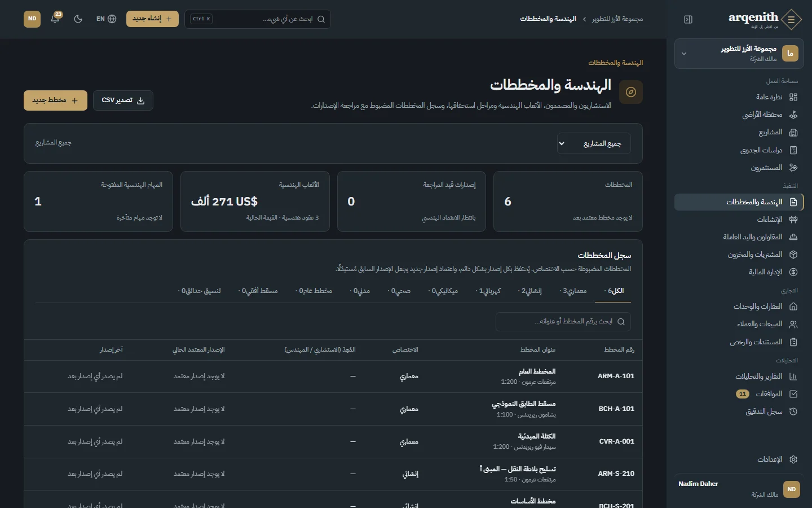This screenshot has width=812, height=508.
Task: Open المشاريع in the sidebar
Action: pos(739,132)
